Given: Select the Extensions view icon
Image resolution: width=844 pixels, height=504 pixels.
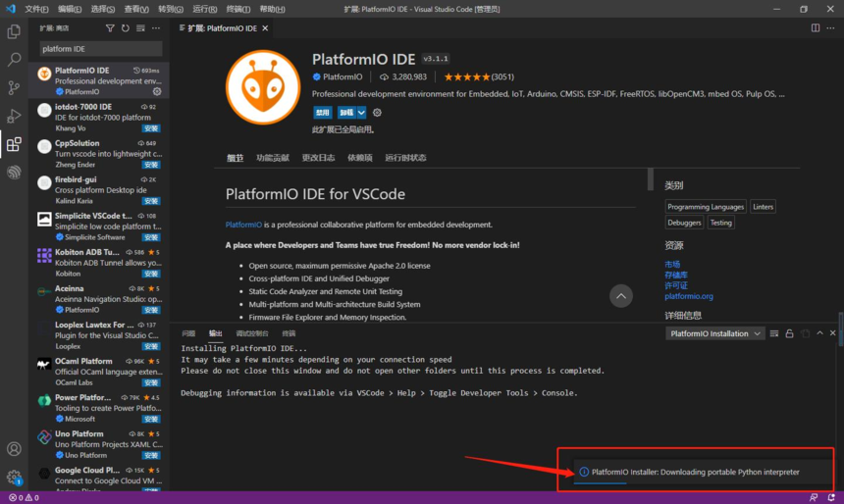Looking at the screenshot, I should 14,144.
